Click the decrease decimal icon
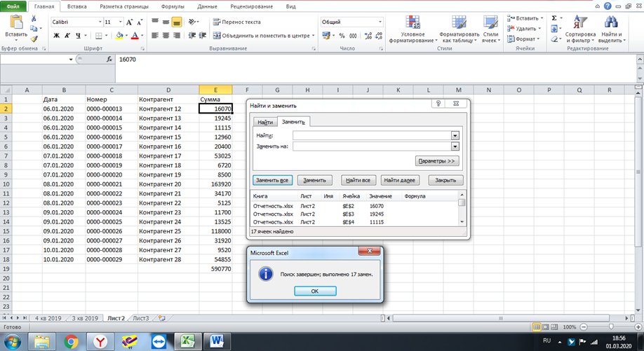This screenshot has height=351, width=644. (x=379, y=36)
